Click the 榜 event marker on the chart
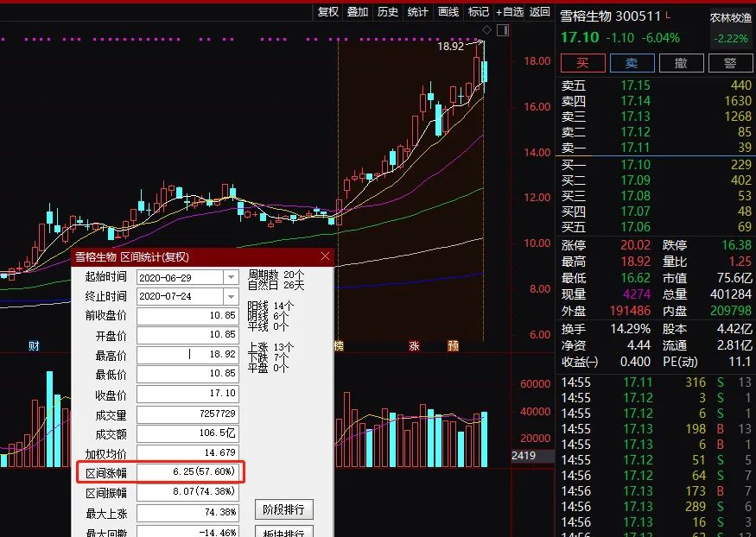The height and width of the screenshot is (537, 756). point(338,345)
